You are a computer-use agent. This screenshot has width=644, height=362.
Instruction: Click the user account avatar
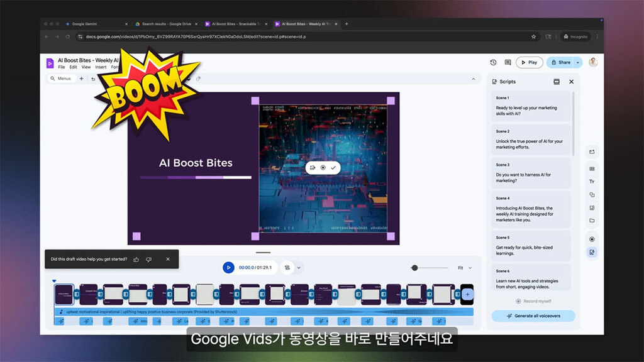[x=592, y=62]
